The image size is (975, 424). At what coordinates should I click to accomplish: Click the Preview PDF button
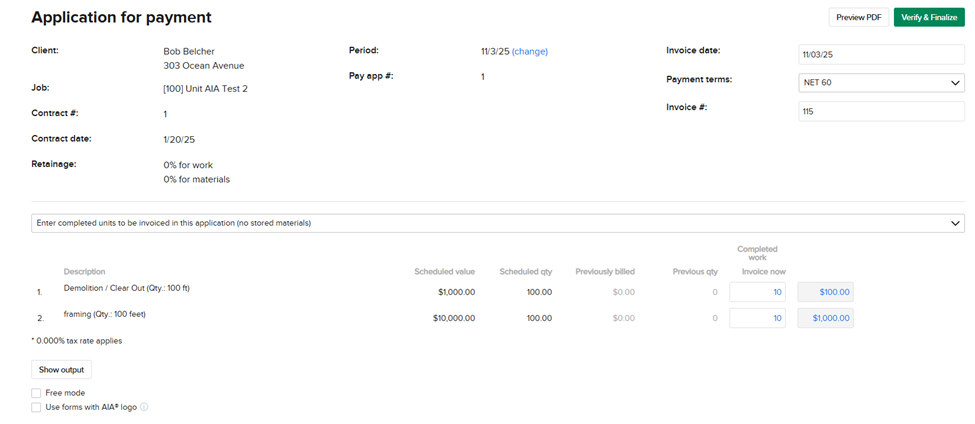pos(858,17)
